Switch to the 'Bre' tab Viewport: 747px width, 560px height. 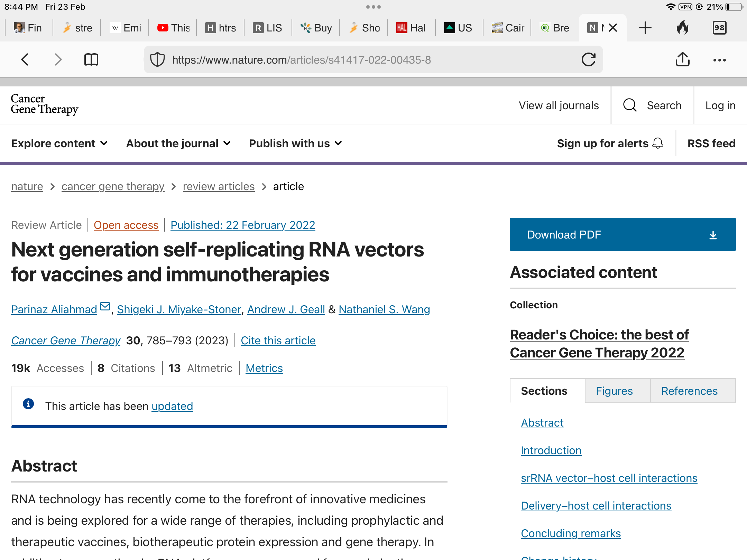555,28
